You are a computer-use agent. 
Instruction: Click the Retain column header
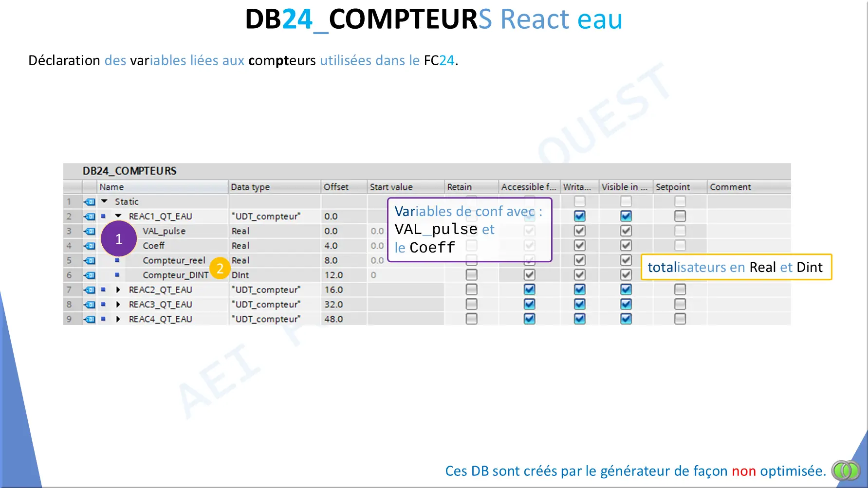pos(472,187)
